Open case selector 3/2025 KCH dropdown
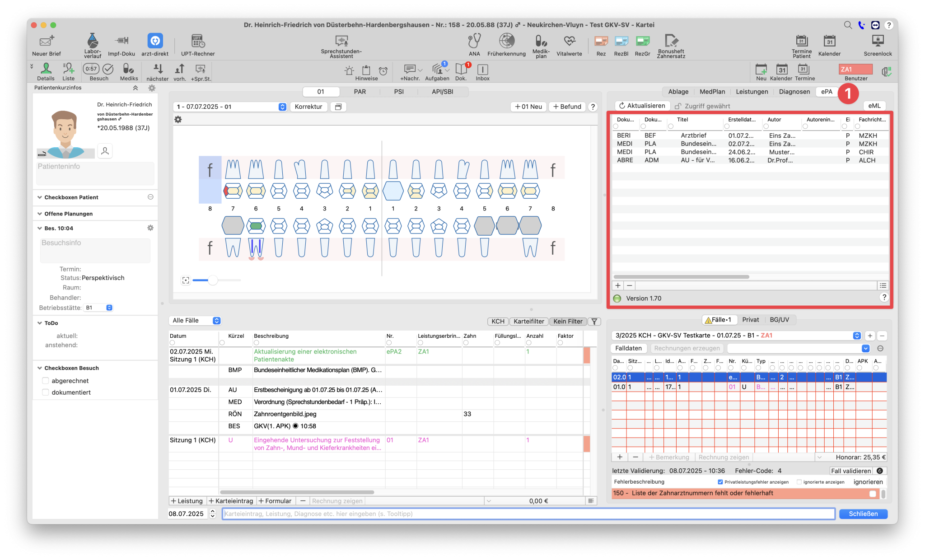 [x=737, y=336]
